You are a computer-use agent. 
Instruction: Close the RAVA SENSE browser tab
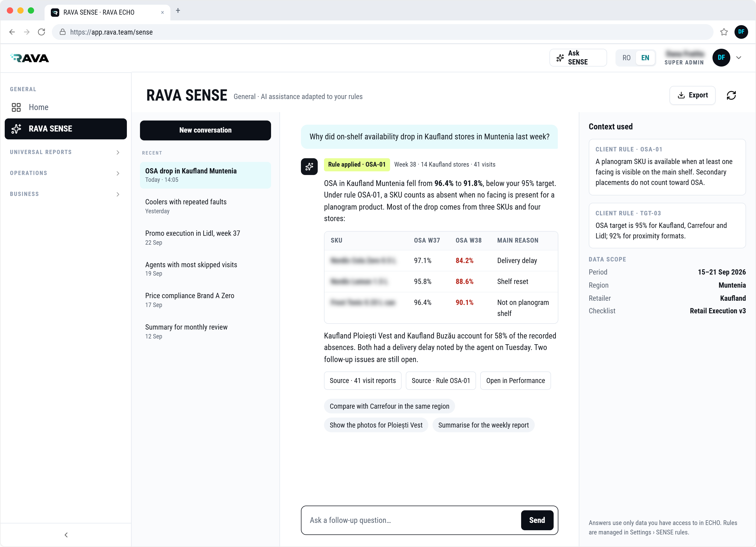pyautogui.click(x=162, y=12)
